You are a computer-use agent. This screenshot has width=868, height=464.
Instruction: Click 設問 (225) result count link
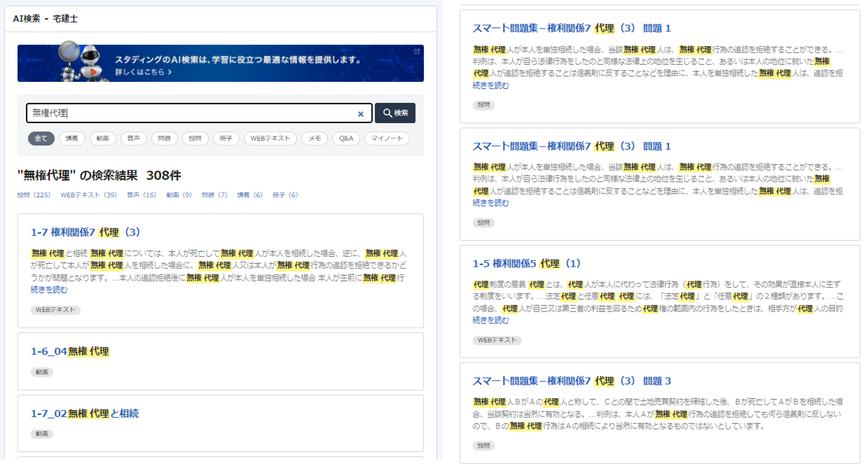point(34,195)
